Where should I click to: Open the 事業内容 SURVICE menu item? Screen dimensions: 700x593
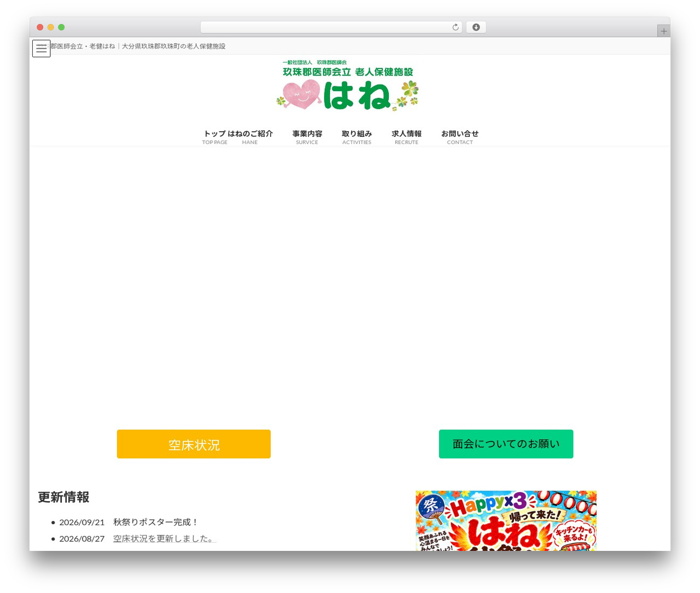click(x=307, y=137)
